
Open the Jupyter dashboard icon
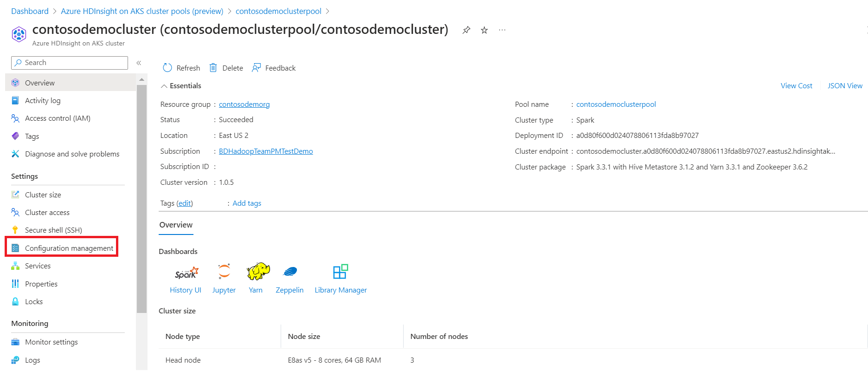224,272
